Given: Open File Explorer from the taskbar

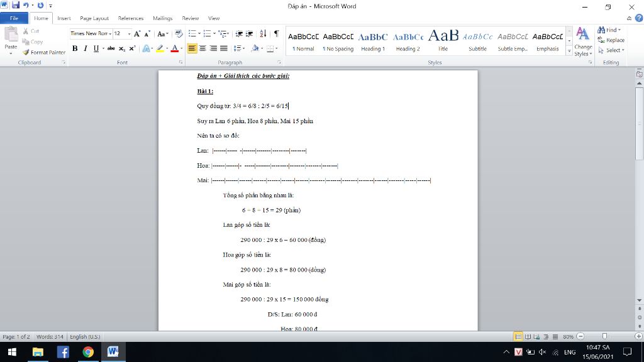Looking at the screenshot, I should click(x=38, y=352).
